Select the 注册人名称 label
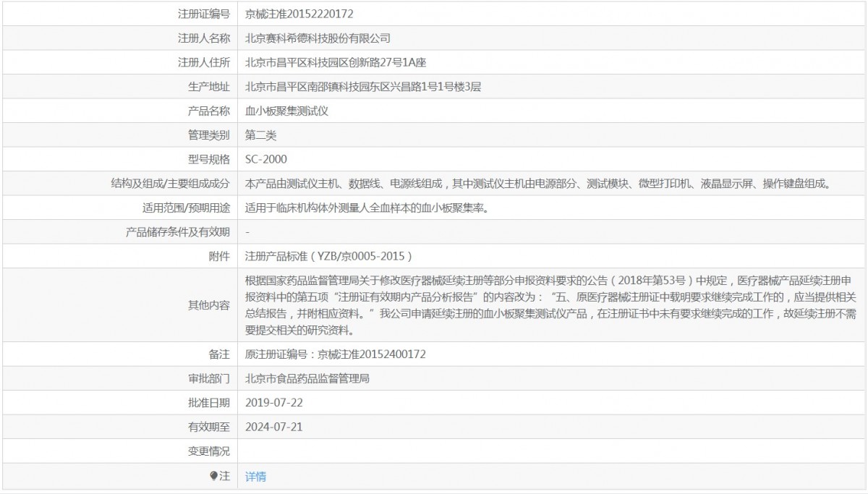Image resolution: width=868 pixels, height=494 pixels. point(204,38)
